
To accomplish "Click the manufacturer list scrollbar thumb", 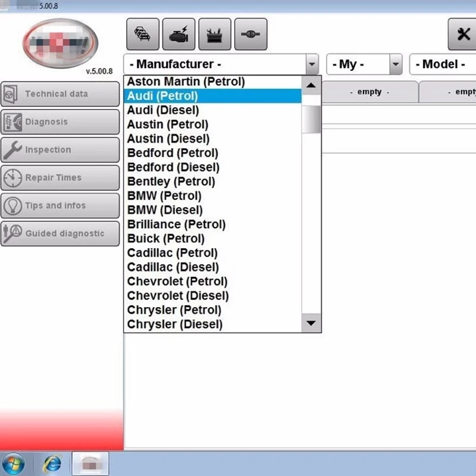I will 311,120.
